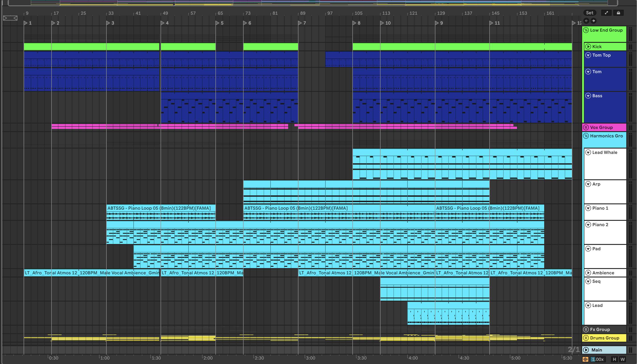The image size is (637, 364).
Task: Click the Main track play icon
Action: coord(586,350)
